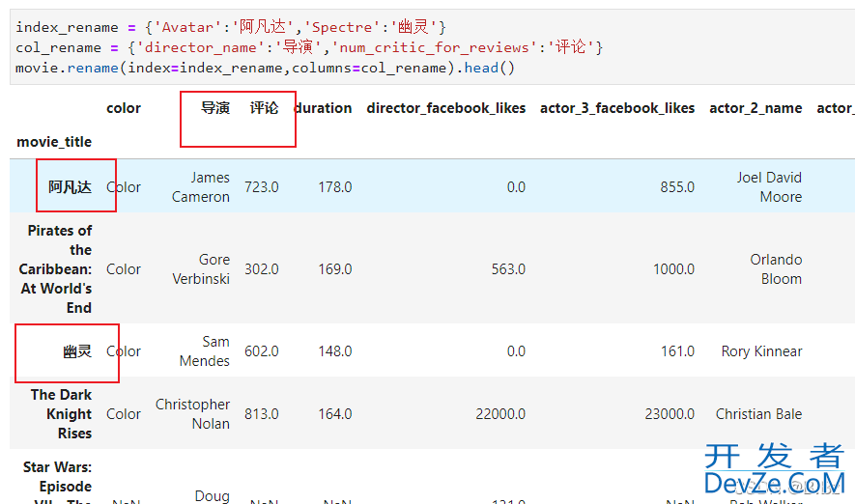
Task: Click the Sam Mendes cell
Action: point(205,350)
